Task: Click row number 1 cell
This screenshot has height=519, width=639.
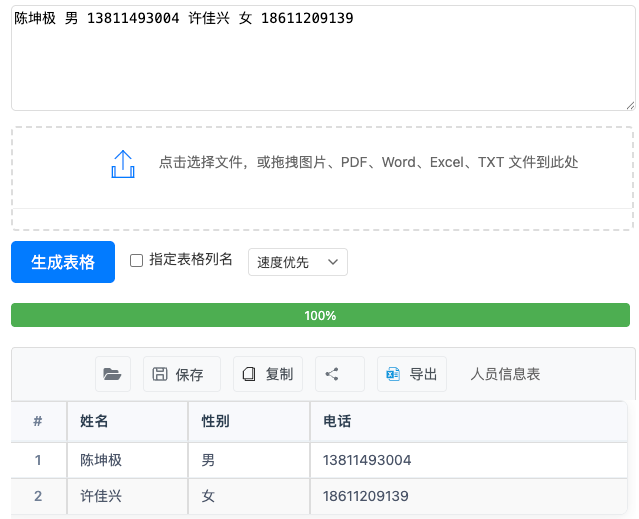Action: (x=38, y=460)
